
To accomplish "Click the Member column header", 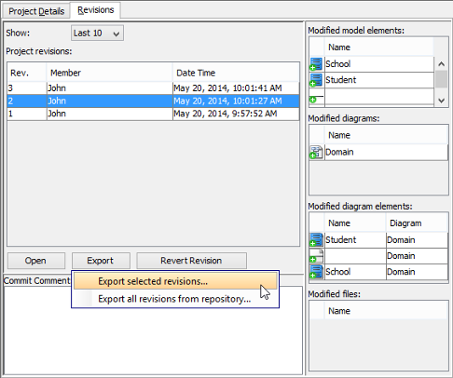I will click(x=109, y=73).
